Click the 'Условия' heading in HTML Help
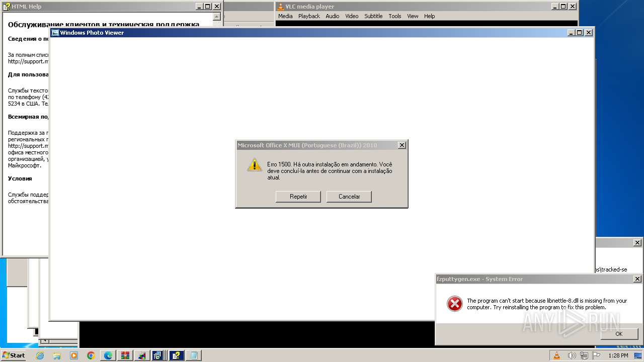The image size is (644, 362). [20, 178]
